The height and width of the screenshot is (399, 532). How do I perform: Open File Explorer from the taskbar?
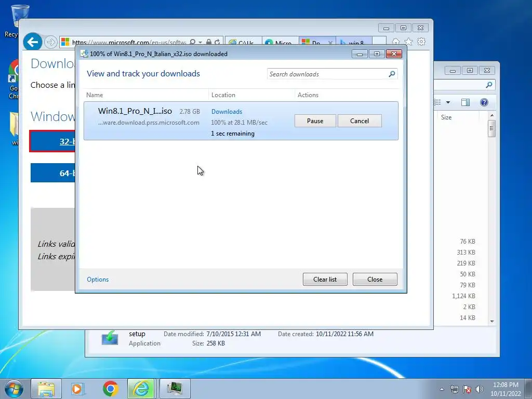(x=46, y=389)
